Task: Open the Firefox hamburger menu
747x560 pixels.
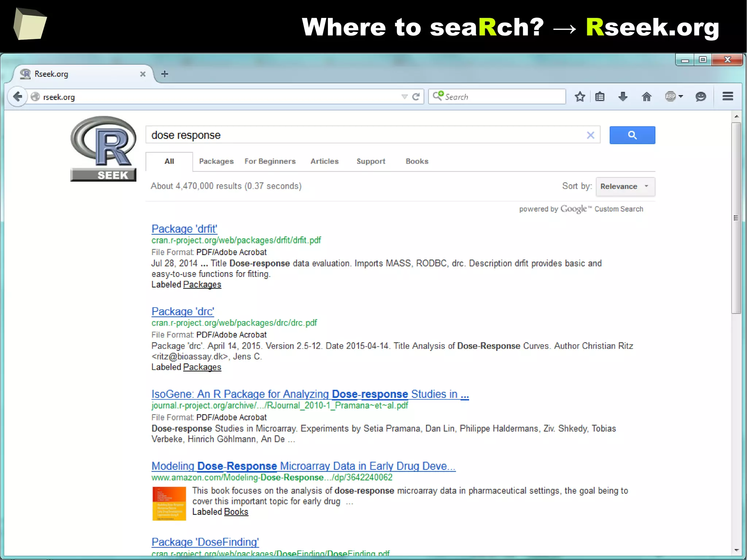Action: (728, 96)
